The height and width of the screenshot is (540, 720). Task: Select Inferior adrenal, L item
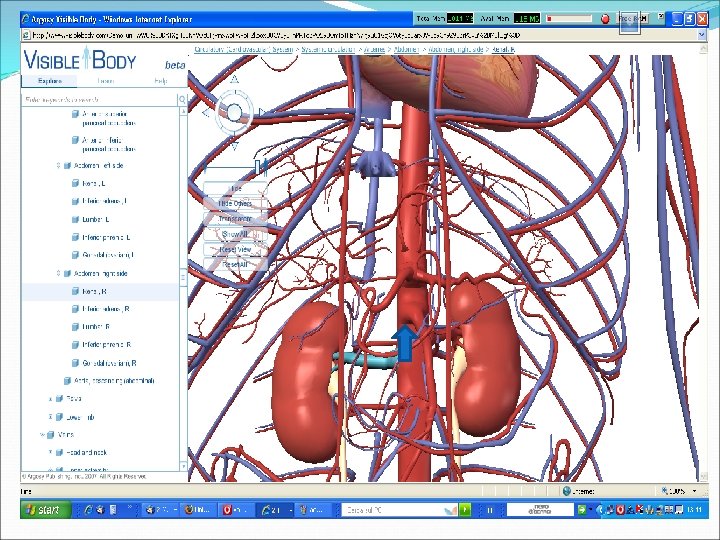pyautogui.click(x=104, y=201)
